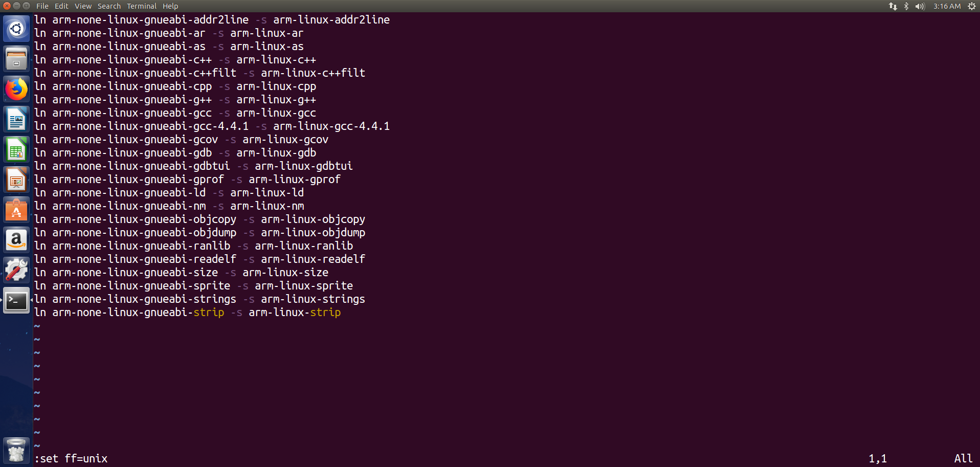Open LibreOffice Calc spreadsheet icon

pyautogui.click(x=16, y=149)
